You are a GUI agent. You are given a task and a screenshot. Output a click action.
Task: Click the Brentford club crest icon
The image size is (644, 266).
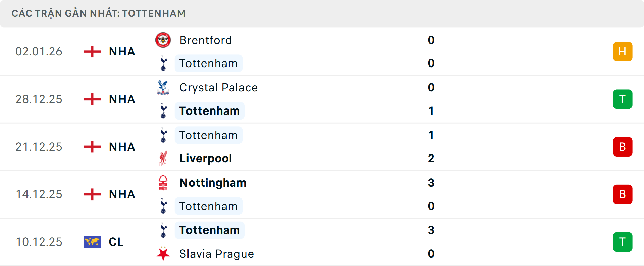click(163, 40)
